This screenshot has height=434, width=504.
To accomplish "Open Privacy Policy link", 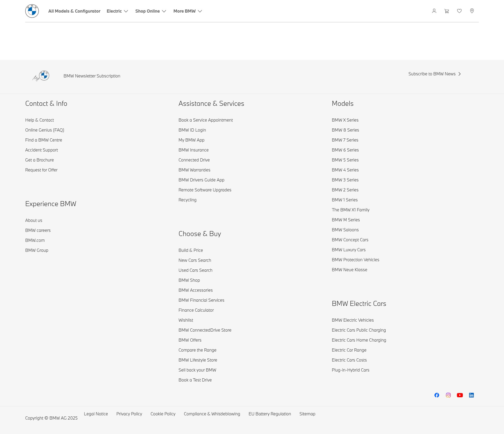I will click(x=129, y=414).
